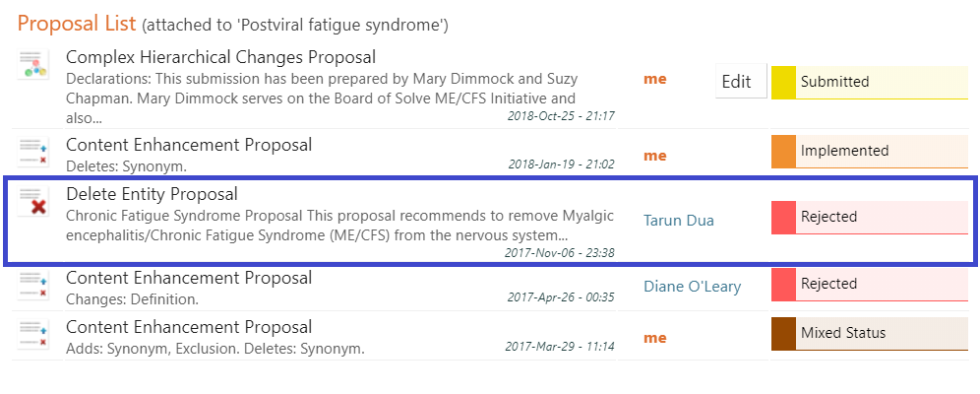This screenshot has height=394, width=980.
Task: Open the Complex Hierarchical Changes Proposal title
Action: pos(220,58)
